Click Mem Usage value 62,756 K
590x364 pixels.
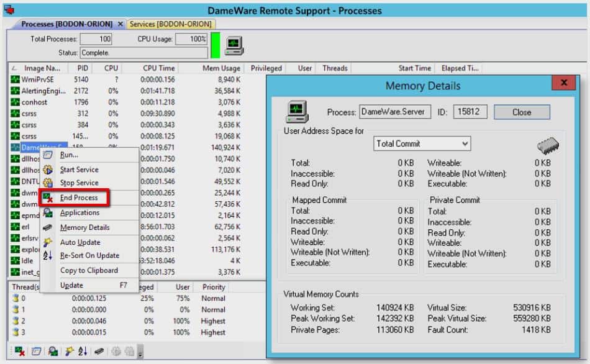tap(227, 227)
